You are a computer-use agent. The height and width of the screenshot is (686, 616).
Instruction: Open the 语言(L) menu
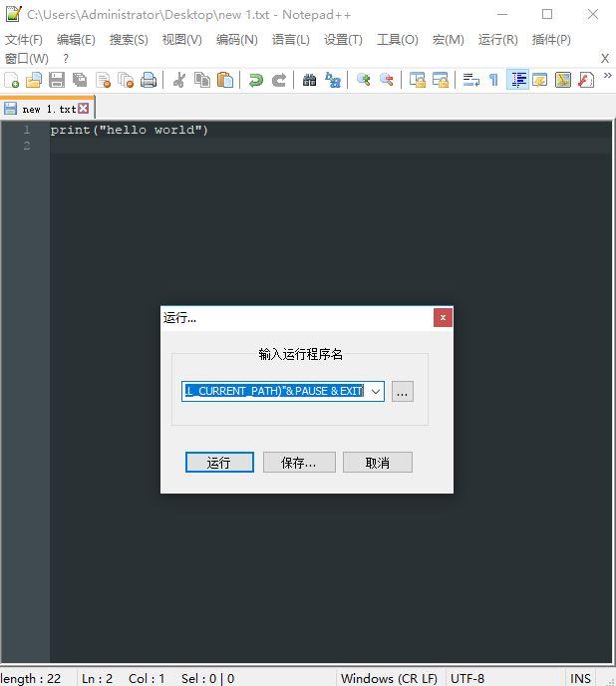click(291, 40)
